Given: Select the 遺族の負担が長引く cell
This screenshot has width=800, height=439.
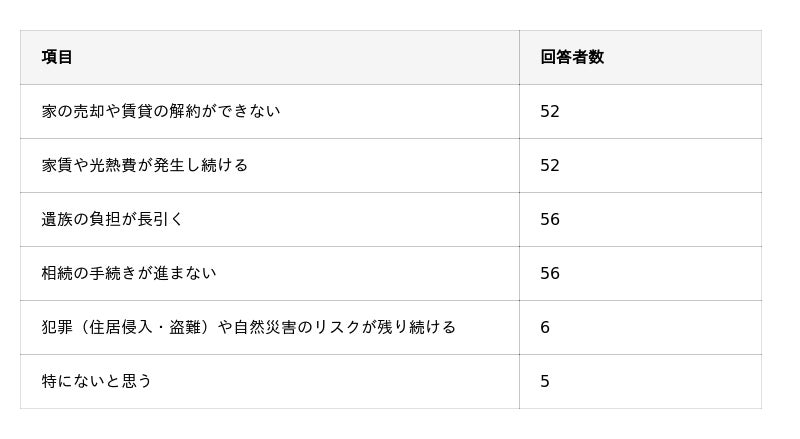Looking at the screenshot, I should click(x=113, y=219).
